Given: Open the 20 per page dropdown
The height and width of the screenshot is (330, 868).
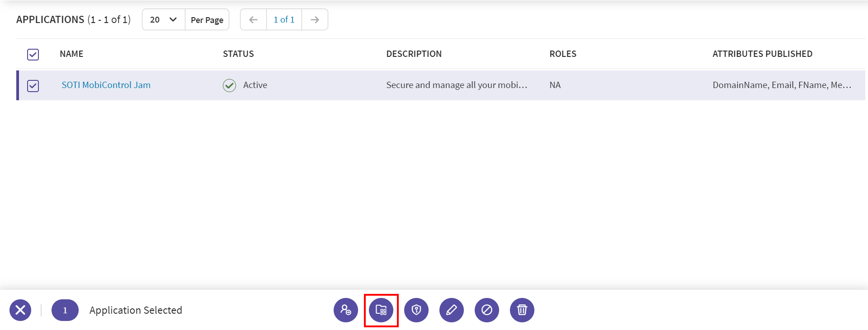Looking at the screenshot, I should (164, 19).
